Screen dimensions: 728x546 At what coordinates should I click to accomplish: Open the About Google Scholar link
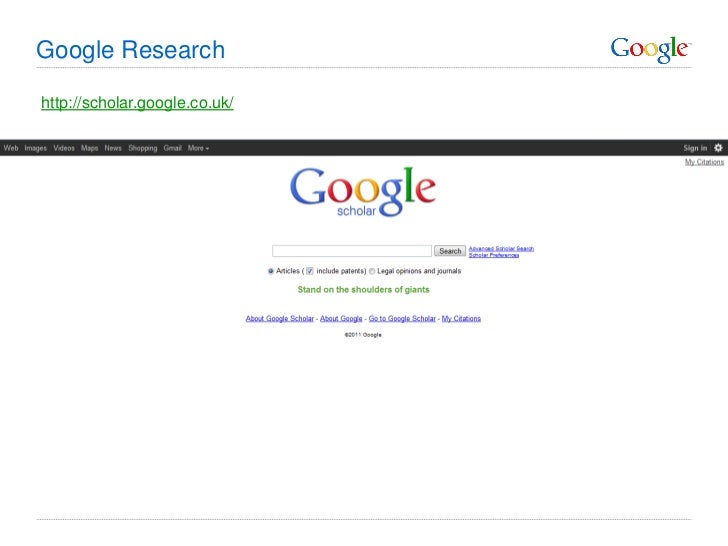click(280, 318)
